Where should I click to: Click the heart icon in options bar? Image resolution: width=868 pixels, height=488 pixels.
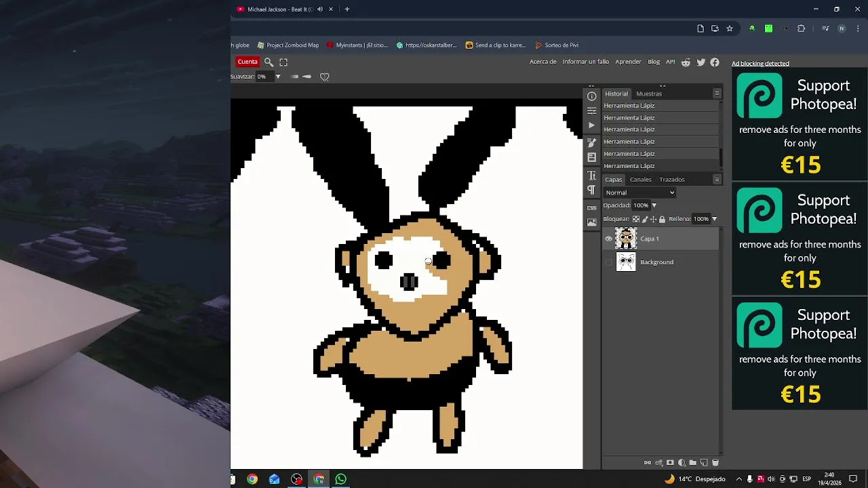pyautogui.click(x=324, y=77)
